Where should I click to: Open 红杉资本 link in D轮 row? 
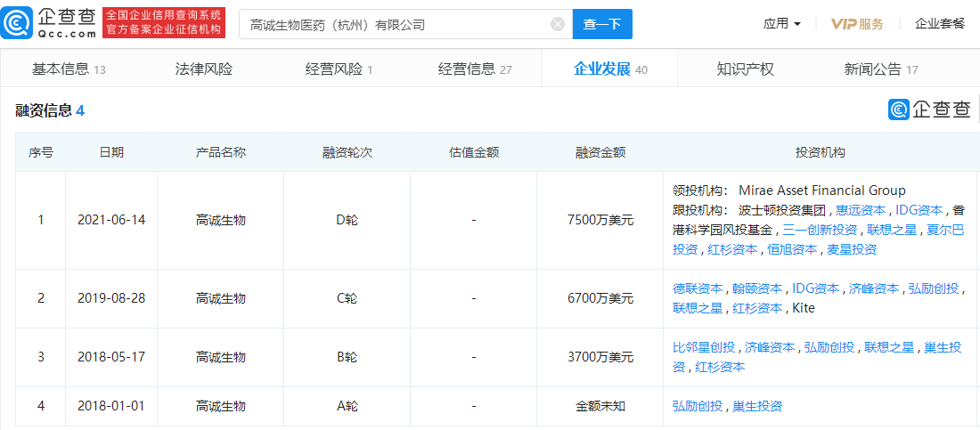[x=733, y=249]
